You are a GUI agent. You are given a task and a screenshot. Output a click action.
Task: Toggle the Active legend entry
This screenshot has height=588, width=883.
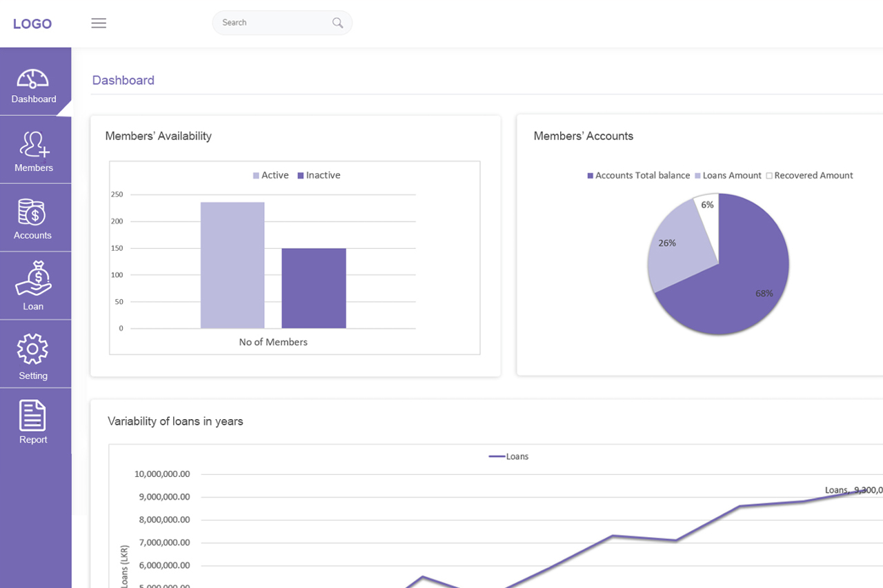(270, 175)
